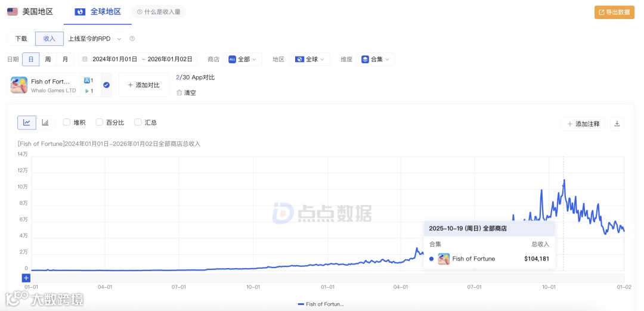Enable the 汇总 summary checkbox
Screen dimensions: 644x311
(x=138, y=122)
